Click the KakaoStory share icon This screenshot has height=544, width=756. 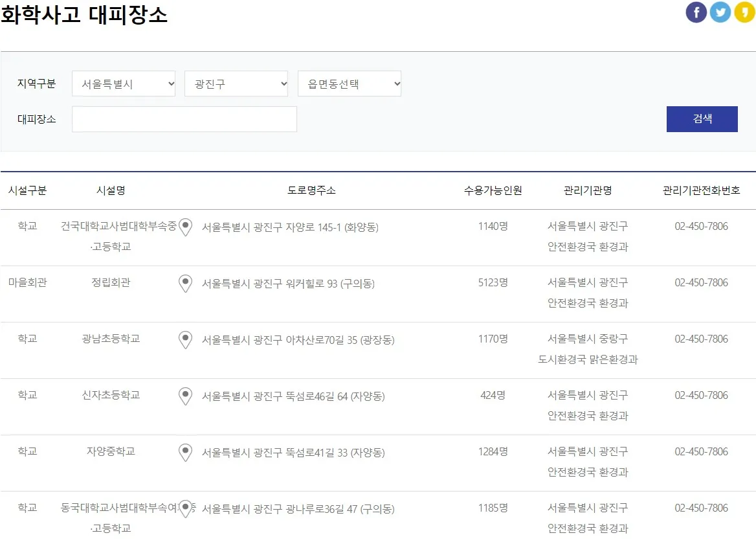tap(744, 12)
